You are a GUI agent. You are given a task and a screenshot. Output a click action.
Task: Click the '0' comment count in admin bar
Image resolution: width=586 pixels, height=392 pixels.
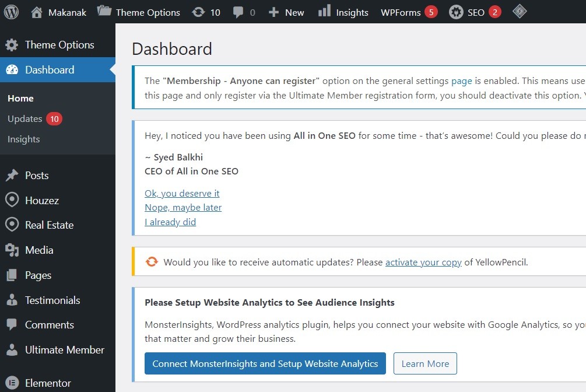(252, 13)
